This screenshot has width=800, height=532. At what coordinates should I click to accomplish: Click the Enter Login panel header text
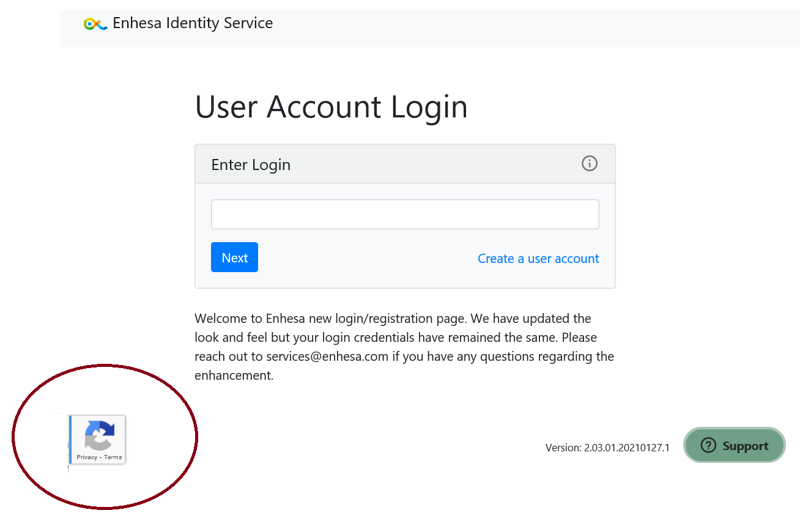[251, 164]
